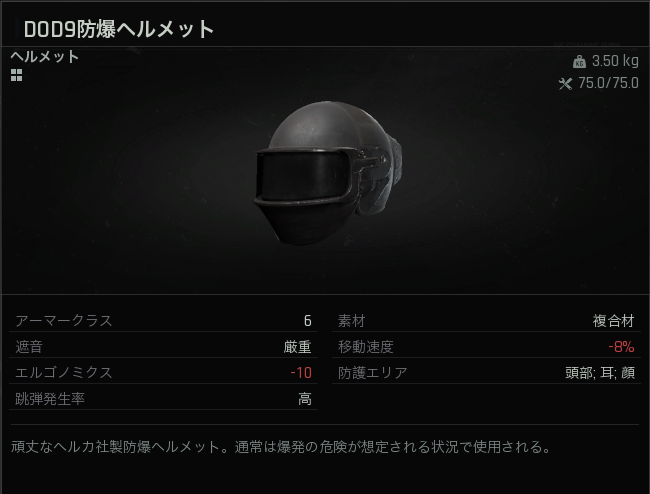Click the 75.0/75.0 durability value

(x=609, y=83)
